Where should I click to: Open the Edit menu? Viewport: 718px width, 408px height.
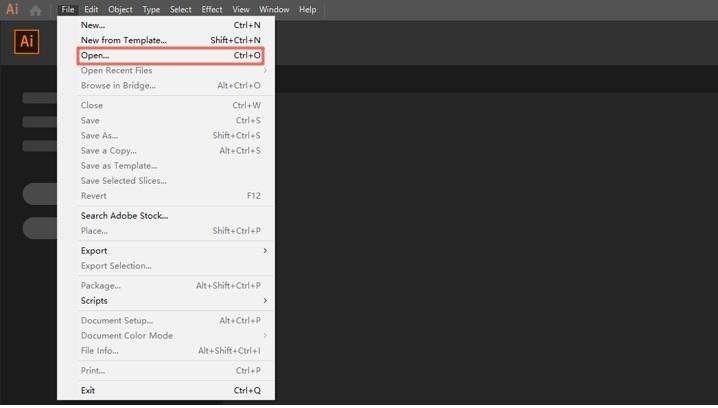click(x=91, y=9)
